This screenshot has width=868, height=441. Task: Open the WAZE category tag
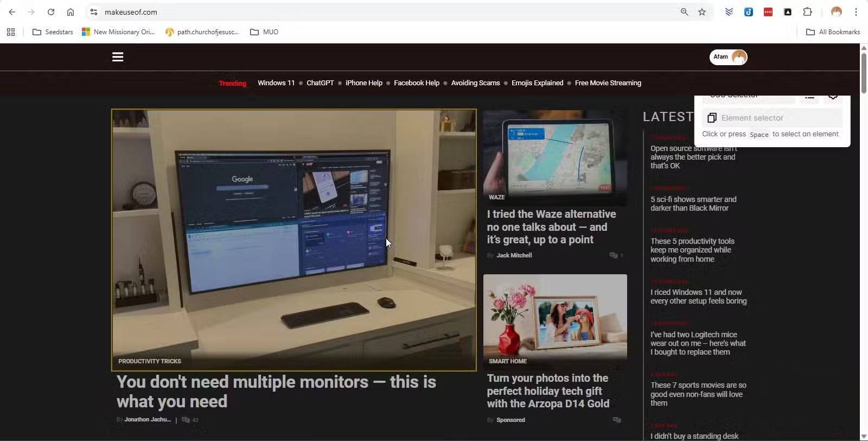[496, 197]
